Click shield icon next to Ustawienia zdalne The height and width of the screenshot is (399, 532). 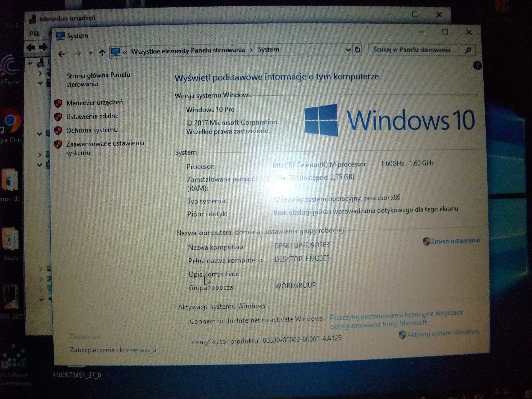58,117
